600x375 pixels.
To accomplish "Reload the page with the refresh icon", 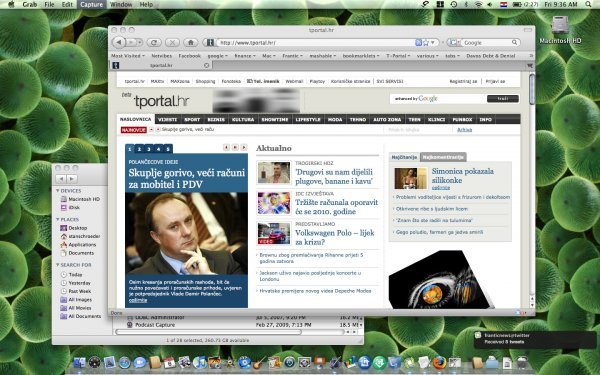I will (x=154, y=42).
